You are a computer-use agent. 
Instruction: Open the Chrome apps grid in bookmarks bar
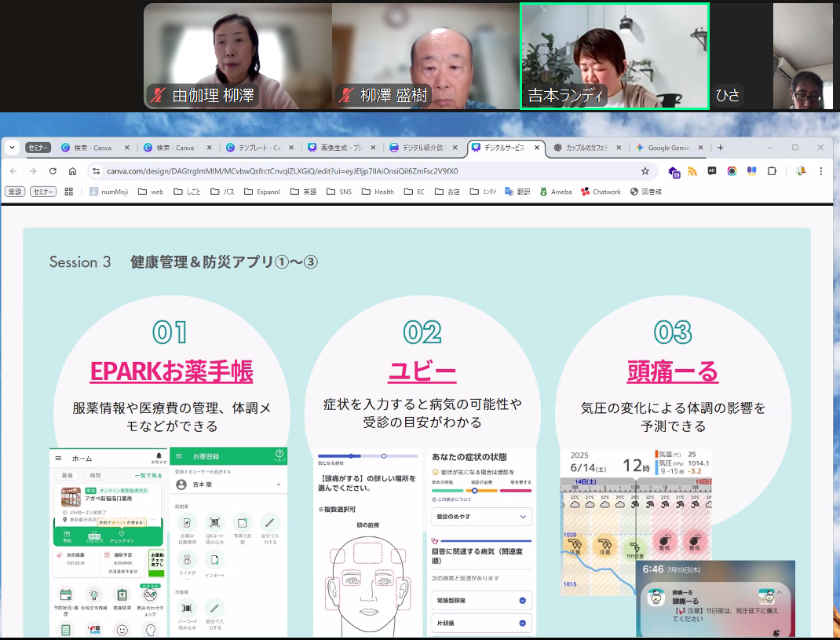pyautogui.click(x=69, y=192)
